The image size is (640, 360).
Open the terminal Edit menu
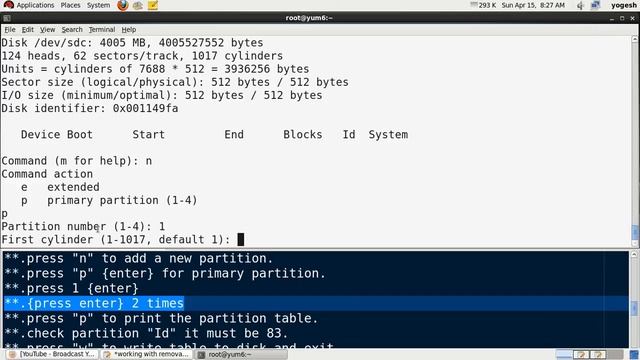click(x=28, y=30)
